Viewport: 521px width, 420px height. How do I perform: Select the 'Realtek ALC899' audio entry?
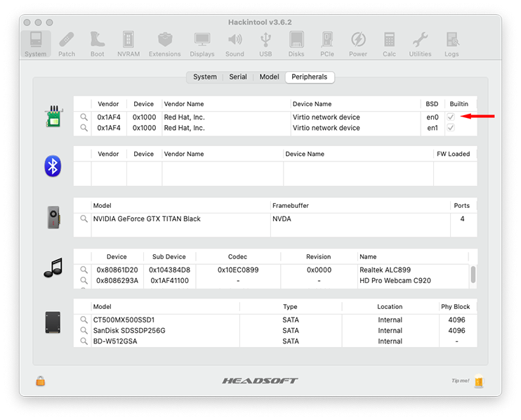[385, 270]
